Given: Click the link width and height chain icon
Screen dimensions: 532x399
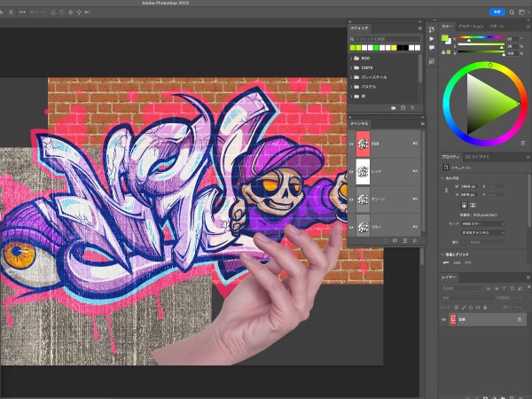Looking at the screenshot, I should coord(447,191).
